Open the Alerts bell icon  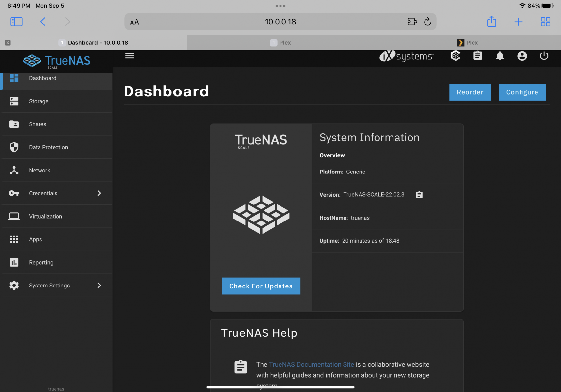point(500,56)
